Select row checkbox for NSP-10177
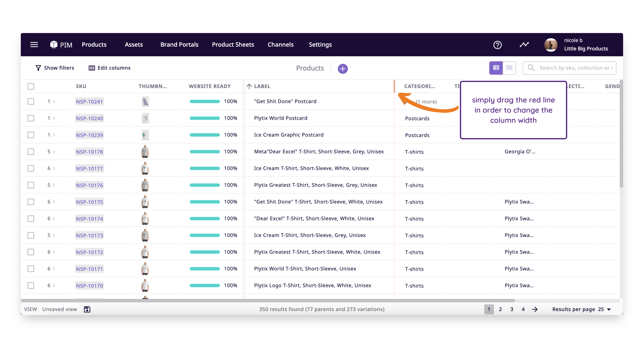 pyautogui.click(x=31, y=168)
